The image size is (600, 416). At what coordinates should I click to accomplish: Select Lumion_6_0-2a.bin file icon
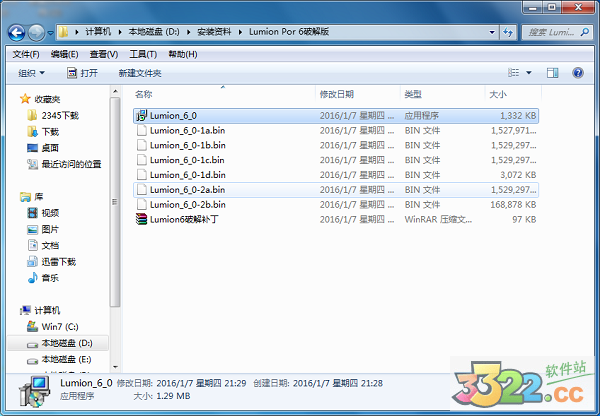click(x=142, y=190)
